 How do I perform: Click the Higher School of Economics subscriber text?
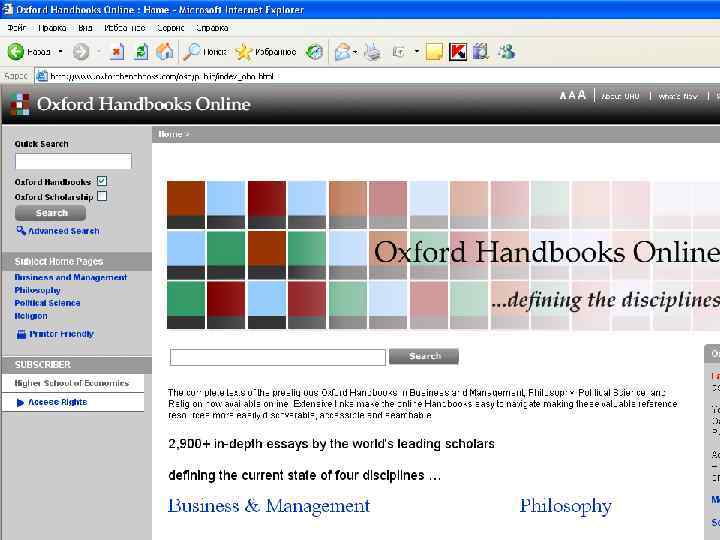pyautogui.click(x=72, y=383)
